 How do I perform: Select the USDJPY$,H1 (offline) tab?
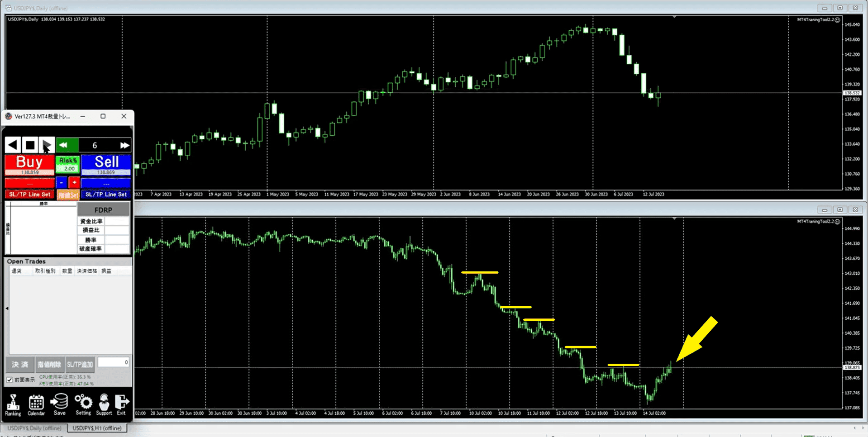click(x=97, y=428)
